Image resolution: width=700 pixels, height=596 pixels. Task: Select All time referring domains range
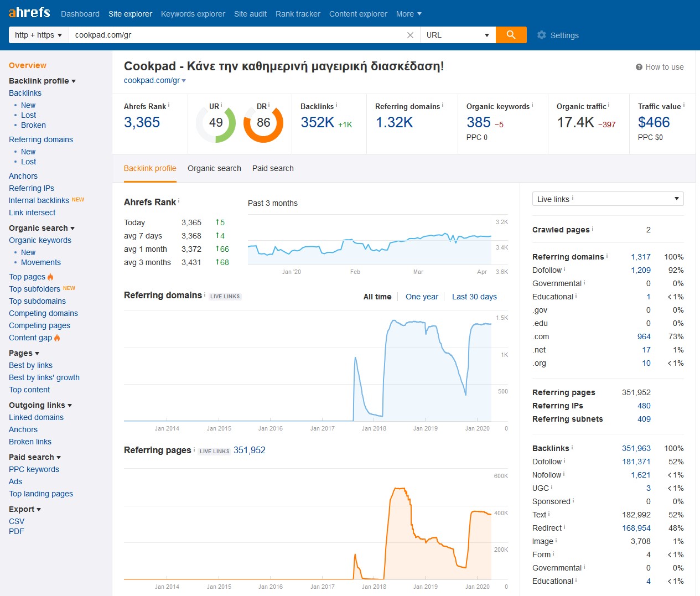tap(377, 297)
